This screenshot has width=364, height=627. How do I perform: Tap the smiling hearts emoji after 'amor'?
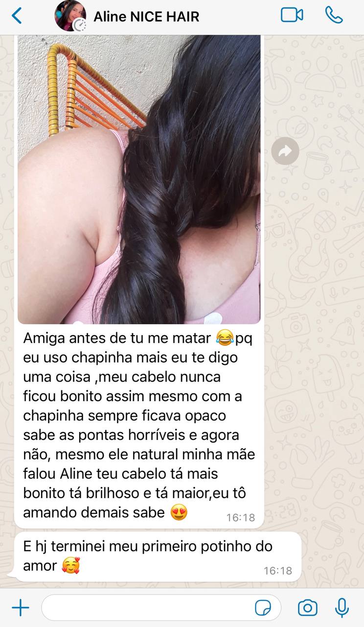[71, 566]
